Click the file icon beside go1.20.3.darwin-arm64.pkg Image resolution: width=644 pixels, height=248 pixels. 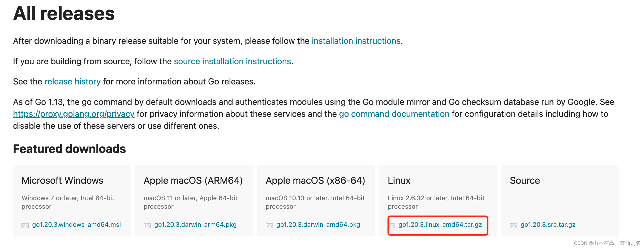point(147,225)
